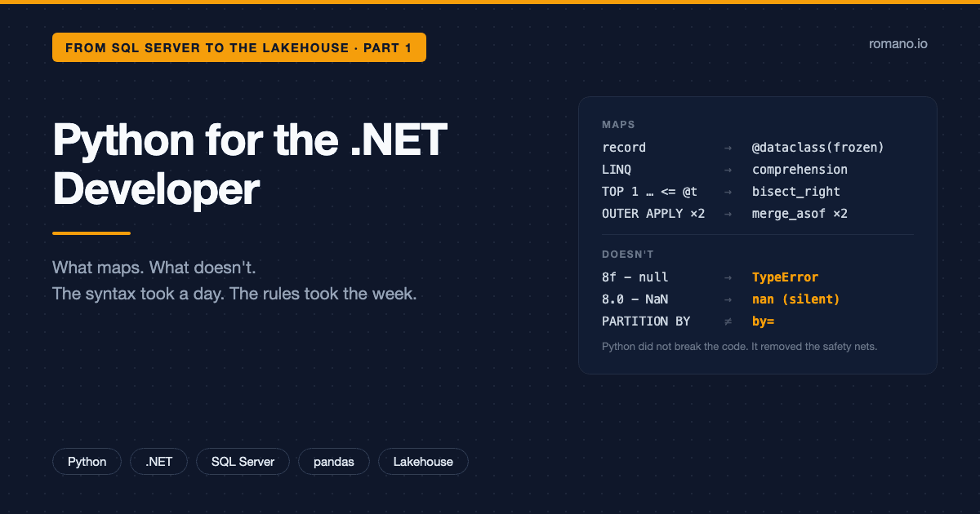Click the 'bisect_right' entry

(x=796, y=192)
